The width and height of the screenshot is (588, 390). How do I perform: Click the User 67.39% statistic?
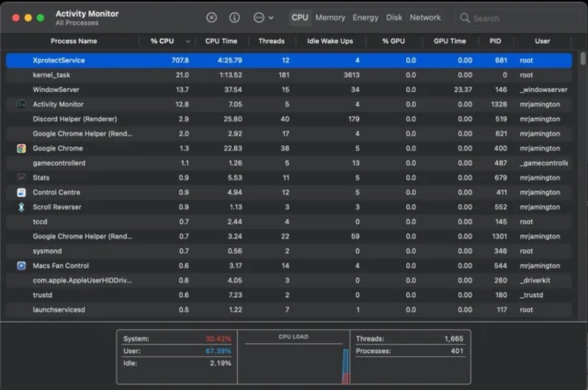(177, 351)
